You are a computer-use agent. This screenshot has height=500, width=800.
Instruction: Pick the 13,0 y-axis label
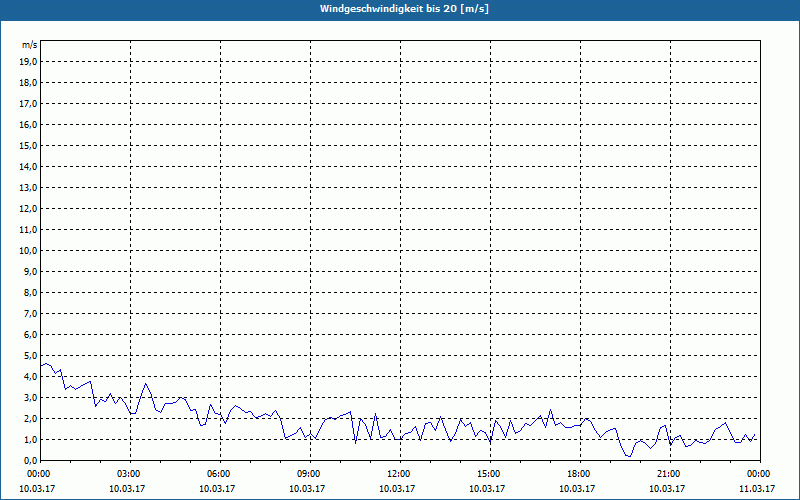(28, 187)
